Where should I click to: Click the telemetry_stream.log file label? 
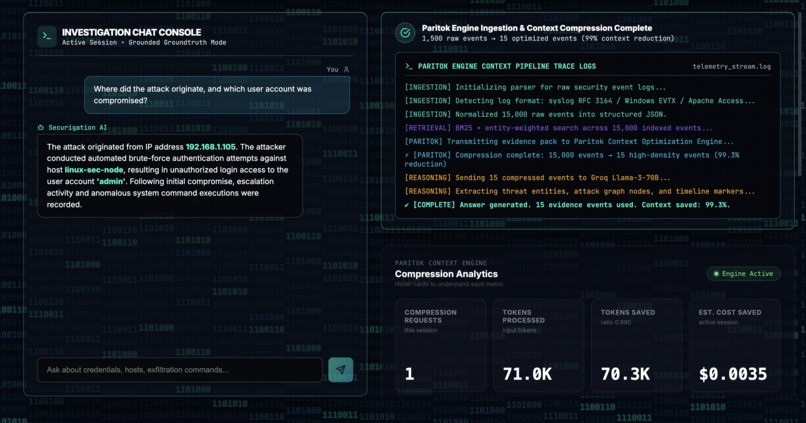[731, 66]
